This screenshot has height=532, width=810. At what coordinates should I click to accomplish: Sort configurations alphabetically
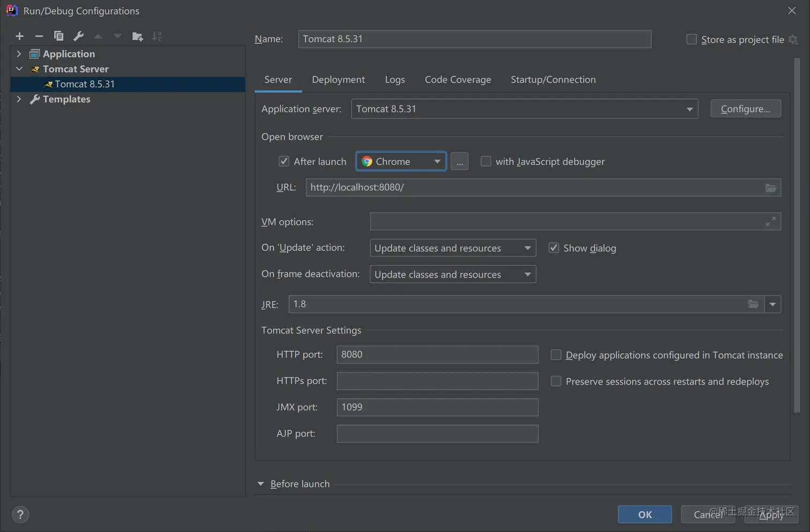click(x=157, y=36)
